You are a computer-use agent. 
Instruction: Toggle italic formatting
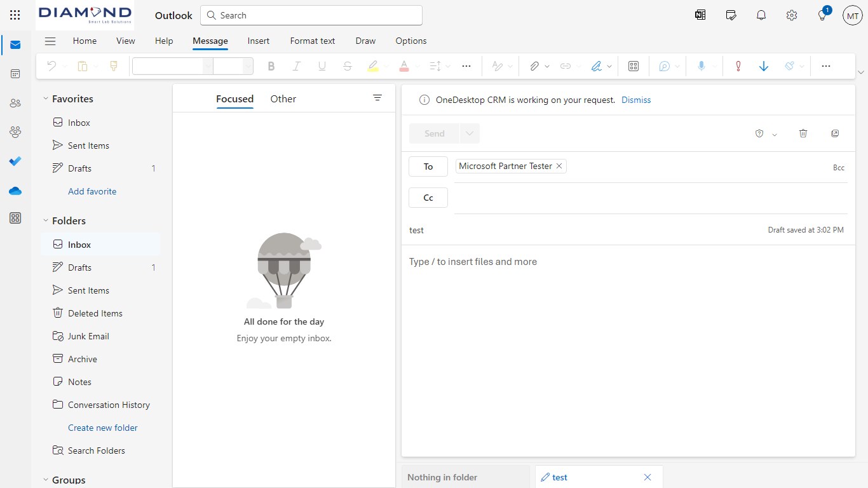(x=296, y=66)
